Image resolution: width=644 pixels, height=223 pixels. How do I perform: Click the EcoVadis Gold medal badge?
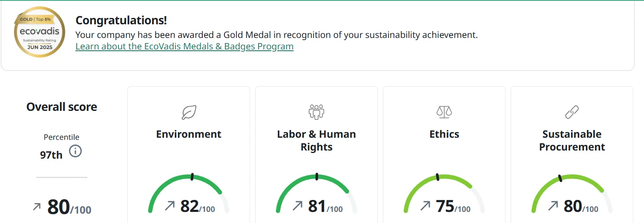coord(40,32)
